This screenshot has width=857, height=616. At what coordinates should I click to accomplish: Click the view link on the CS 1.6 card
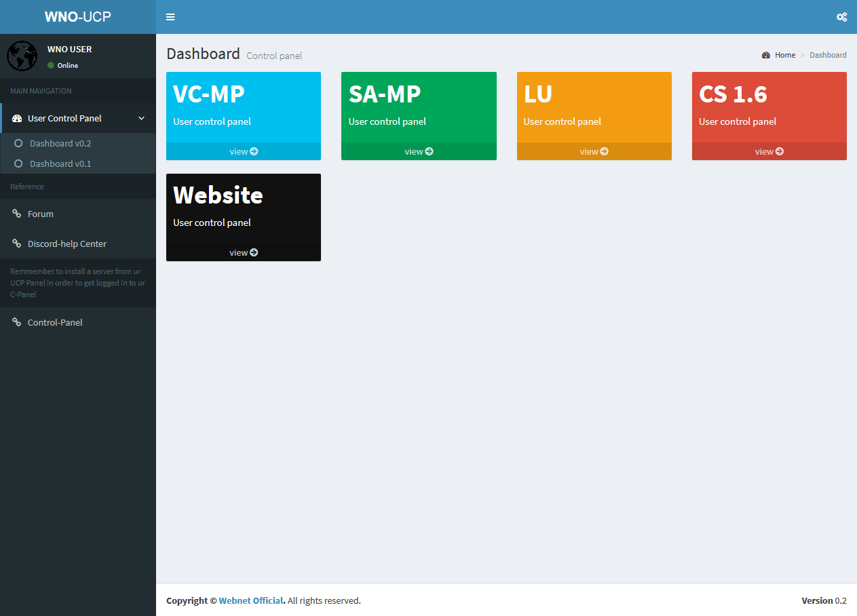[x=769, y=151]
